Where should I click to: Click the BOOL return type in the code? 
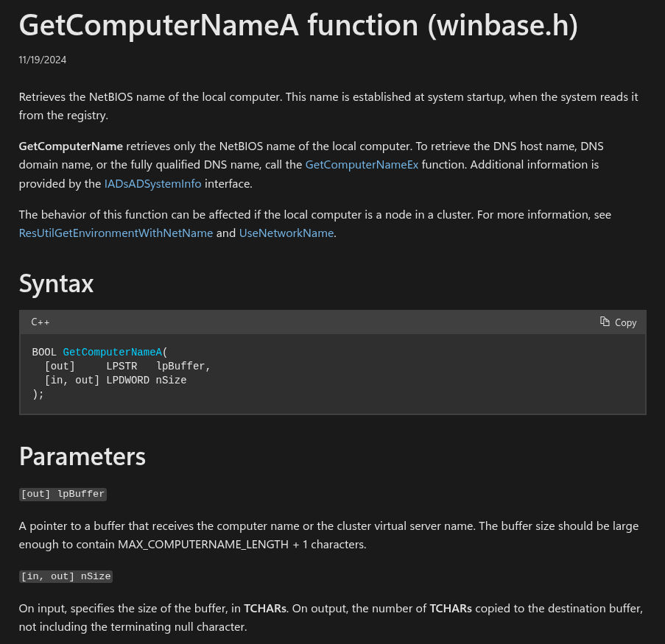44,353
